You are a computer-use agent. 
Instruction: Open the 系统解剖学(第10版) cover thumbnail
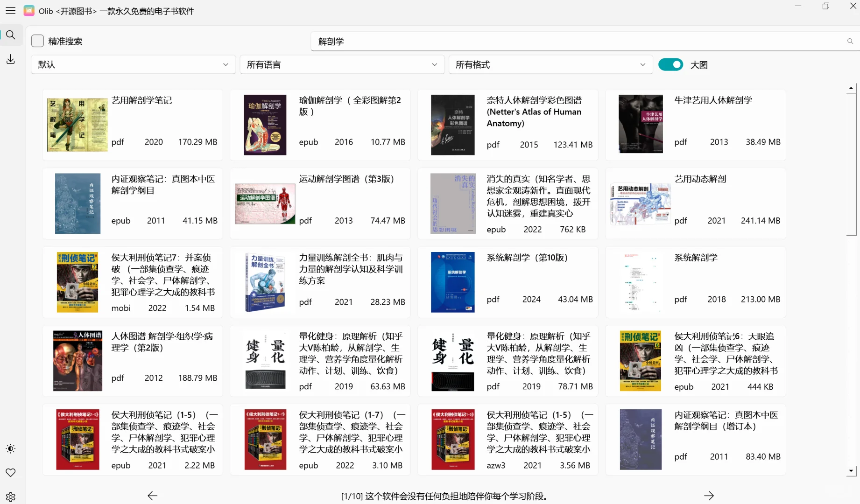coord(453,282)
